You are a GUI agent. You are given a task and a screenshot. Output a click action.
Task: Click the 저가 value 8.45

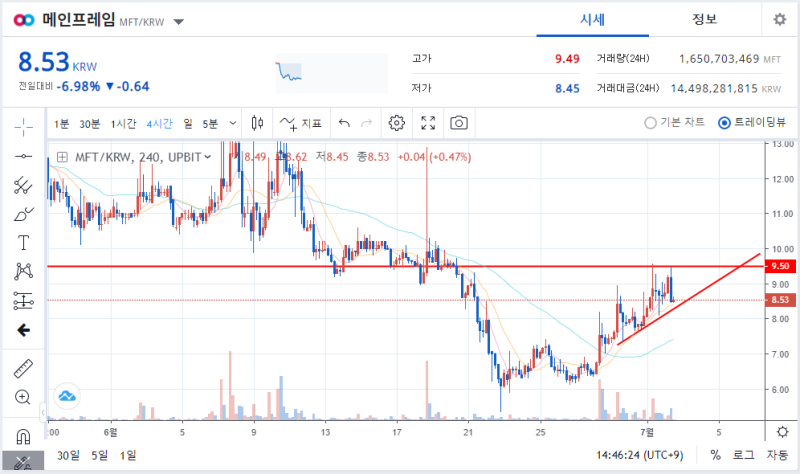[x=567, y=89]
